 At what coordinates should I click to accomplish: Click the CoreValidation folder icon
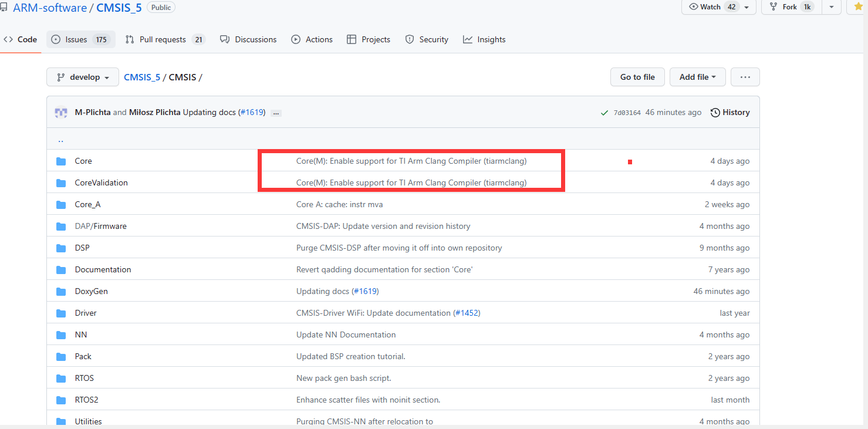point(61,183)
